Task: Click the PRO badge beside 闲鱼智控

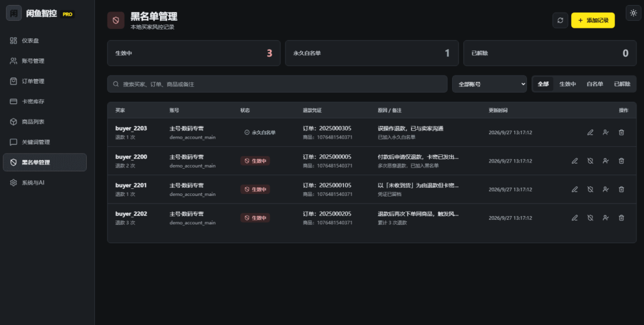Action: tap(67, 14)
